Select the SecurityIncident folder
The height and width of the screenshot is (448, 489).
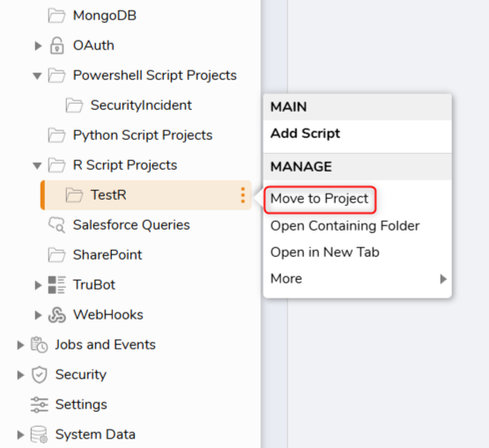[x=141, y=106]
